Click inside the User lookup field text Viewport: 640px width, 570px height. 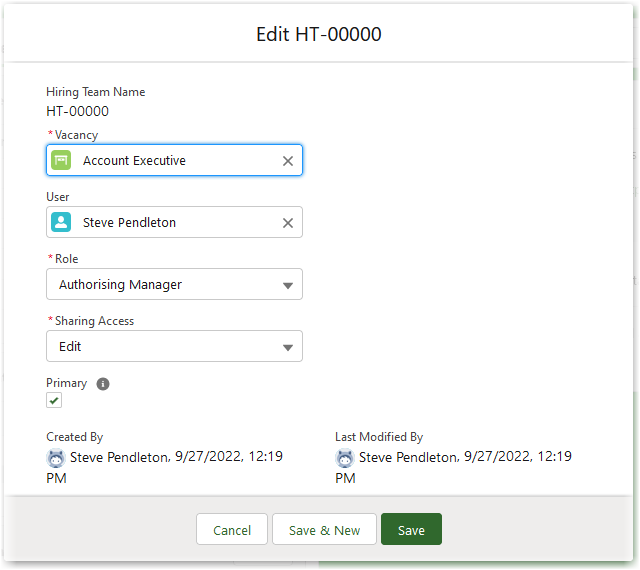pyautogui.click(x=170, y=222)
